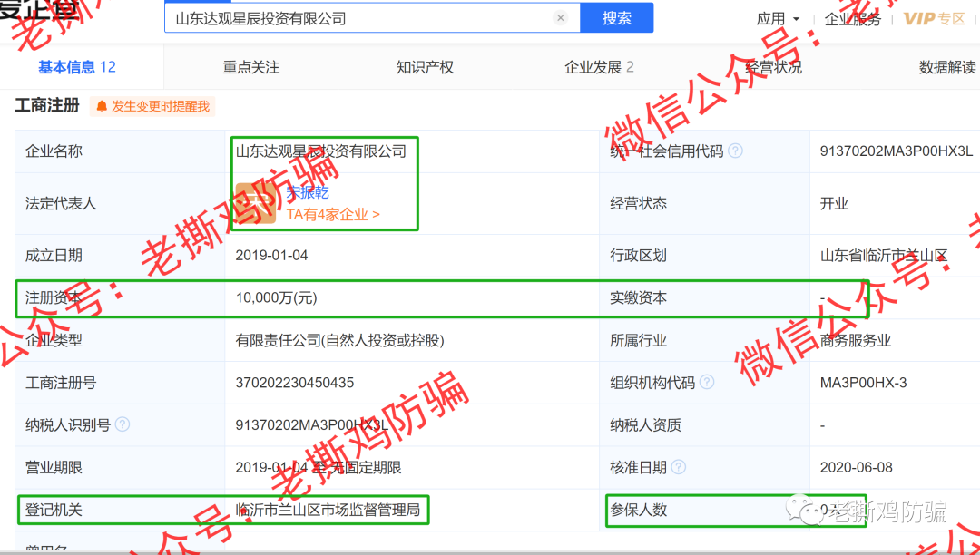Click the blue 搜索 button
The height and width of the screenshot is (555, 980).
click(x=617, y=18)
